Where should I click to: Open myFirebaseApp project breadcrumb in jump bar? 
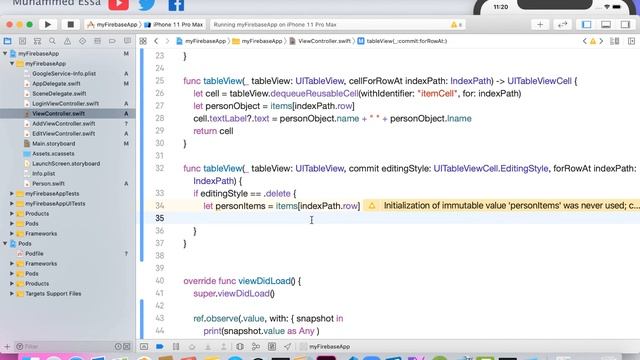201,41
